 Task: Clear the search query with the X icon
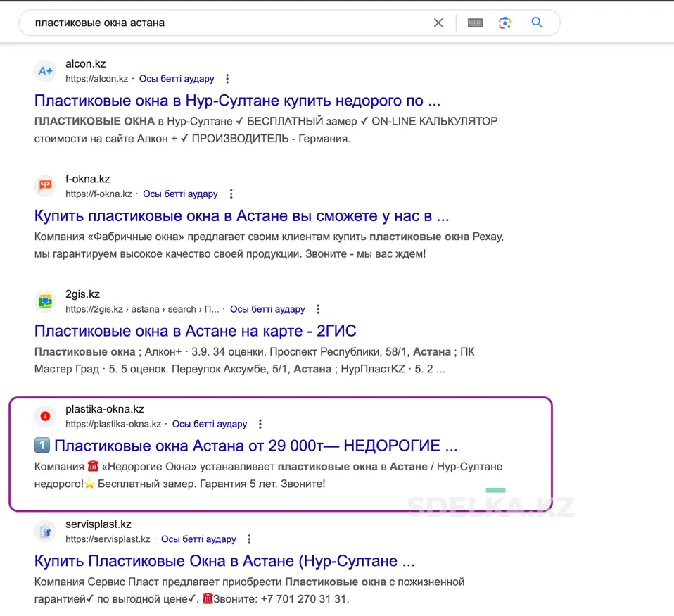(438, 23)
